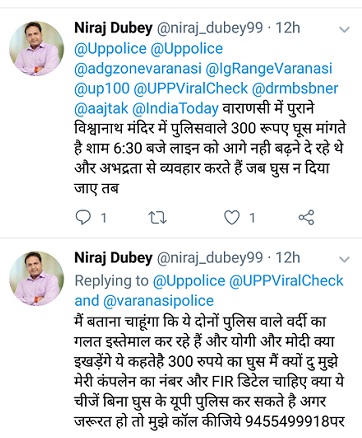Viewport: 362px width, 438px height.
Task: Open the @aajtak mention
Action: [101, 109]
